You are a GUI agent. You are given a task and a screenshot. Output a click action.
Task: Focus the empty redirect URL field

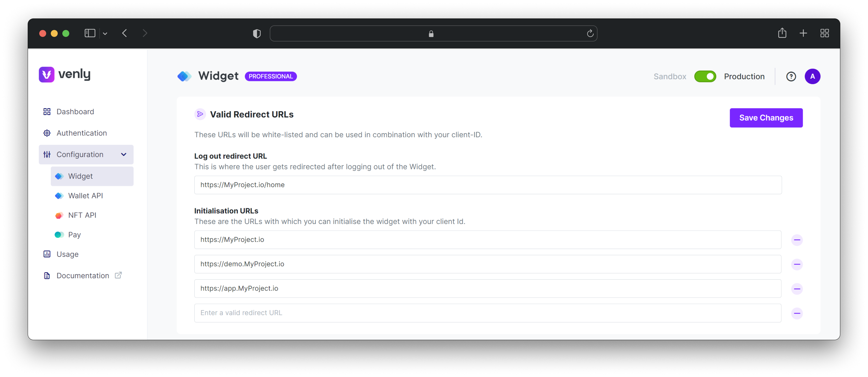(x=488, y=313)
